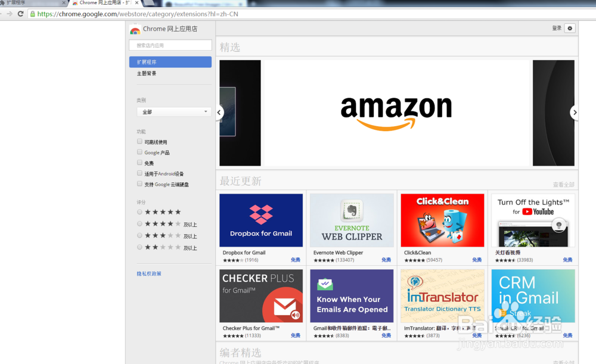The image size is (596, 364).
Task: Click the Chrome Web Store logo
Action: pyautogui.click(x=135, y=29)
